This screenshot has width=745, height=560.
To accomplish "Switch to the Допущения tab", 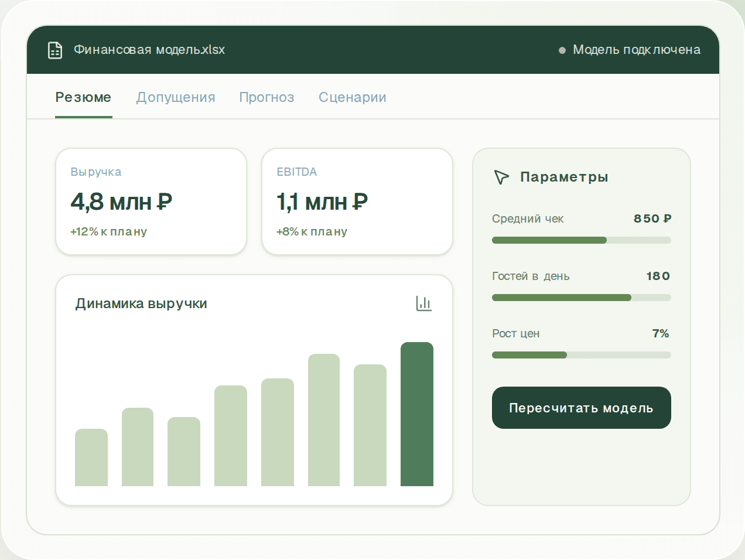I will 176,97.
